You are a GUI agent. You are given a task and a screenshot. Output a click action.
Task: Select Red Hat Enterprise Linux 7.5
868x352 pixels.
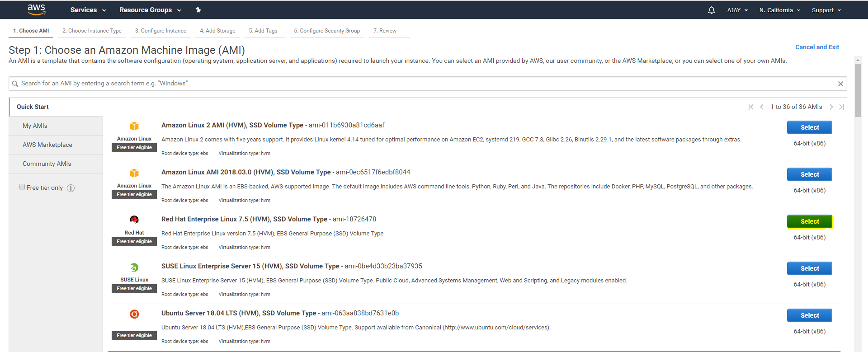[810, 221]
